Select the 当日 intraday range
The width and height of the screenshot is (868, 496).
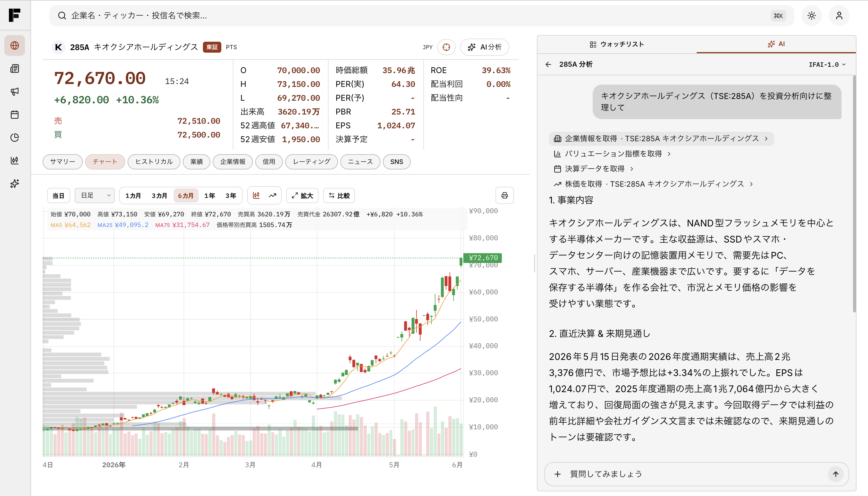point(59,196)
